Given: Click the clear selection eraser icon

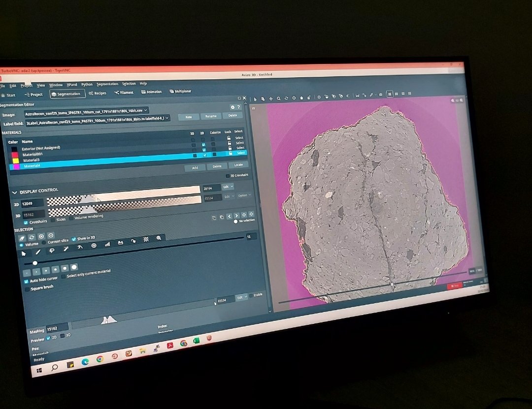Looking at the screenshot, I should pos(22,238).
